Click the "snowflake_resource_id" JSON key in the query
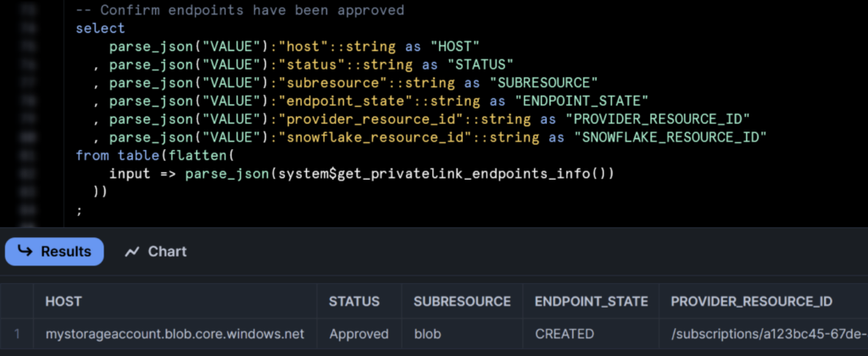This screenshot has height=356, width=868. point(375,137)
